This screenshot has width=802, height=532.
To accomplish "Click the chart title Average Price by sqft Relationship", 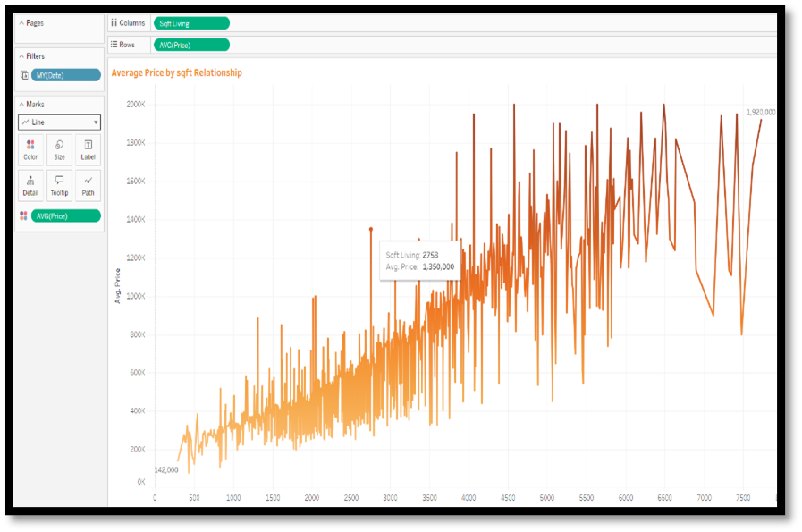I will pyautogui.click(x=176, y=72).
